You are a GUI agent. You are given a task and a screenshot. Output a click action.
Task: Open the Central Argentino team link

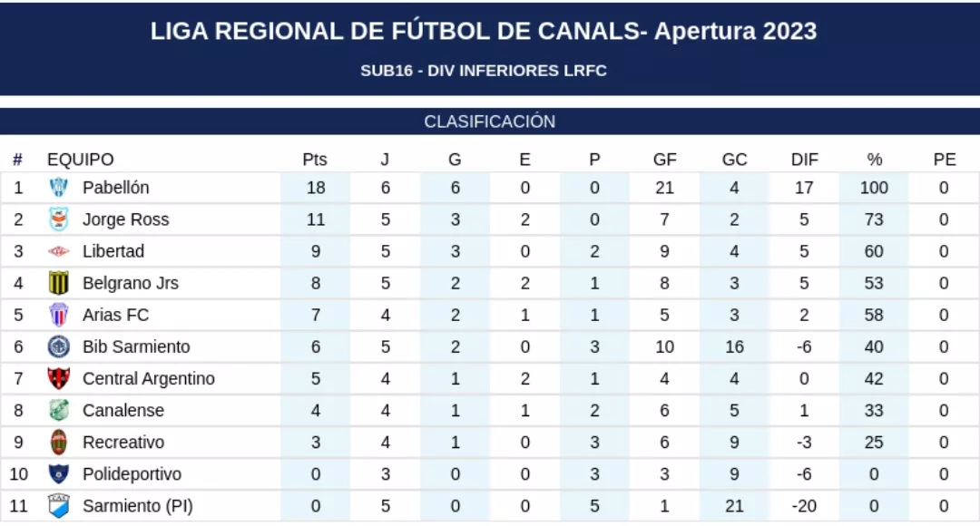click(x=149, y=378)
